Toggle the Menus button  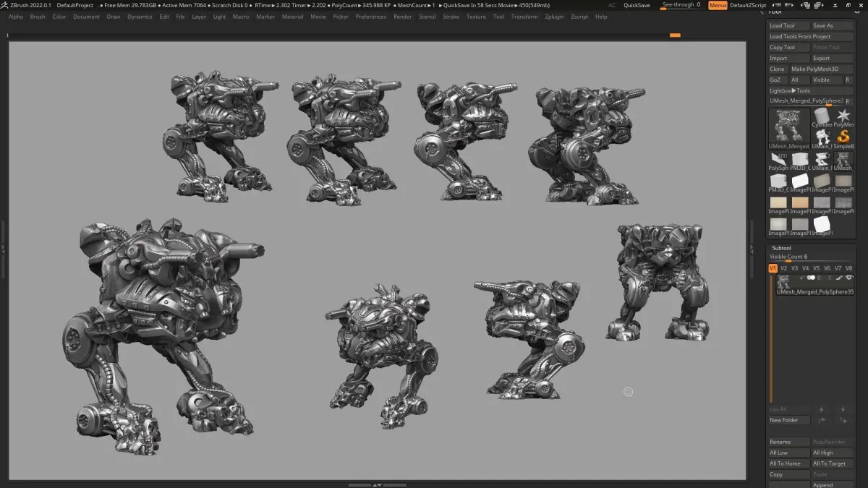click(x=718, y=5)
